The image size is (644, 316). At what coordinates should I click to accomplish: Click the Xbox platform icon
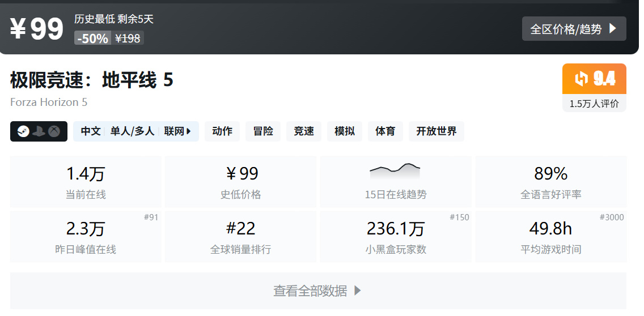54,131
